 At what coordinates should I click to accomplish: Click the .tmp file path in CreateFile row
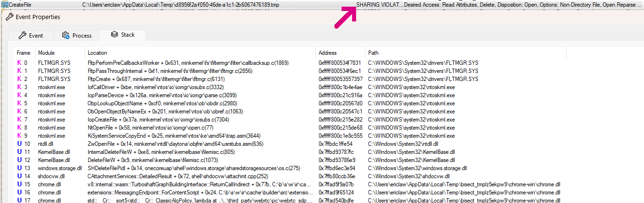tap(181, 5)
